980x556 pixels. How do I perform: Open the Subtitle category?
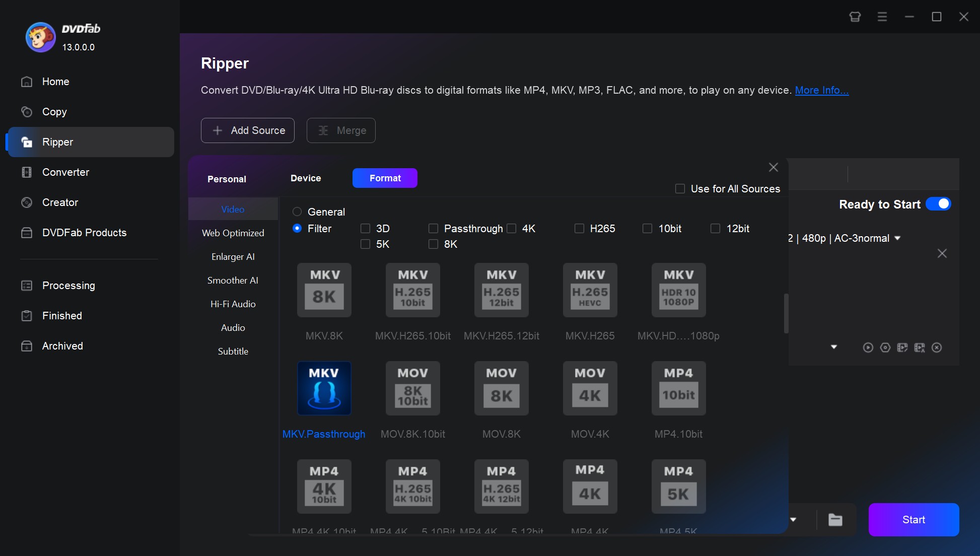(233, 352)
